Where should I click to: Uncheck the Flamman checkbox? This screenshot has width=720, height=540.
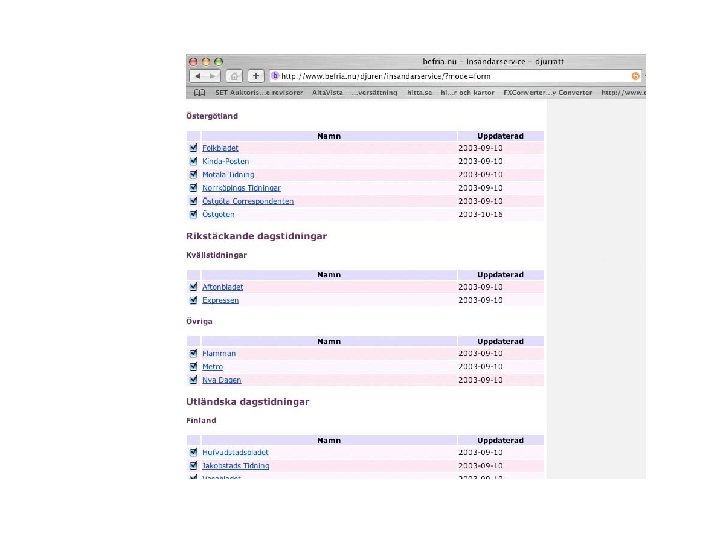193,354
